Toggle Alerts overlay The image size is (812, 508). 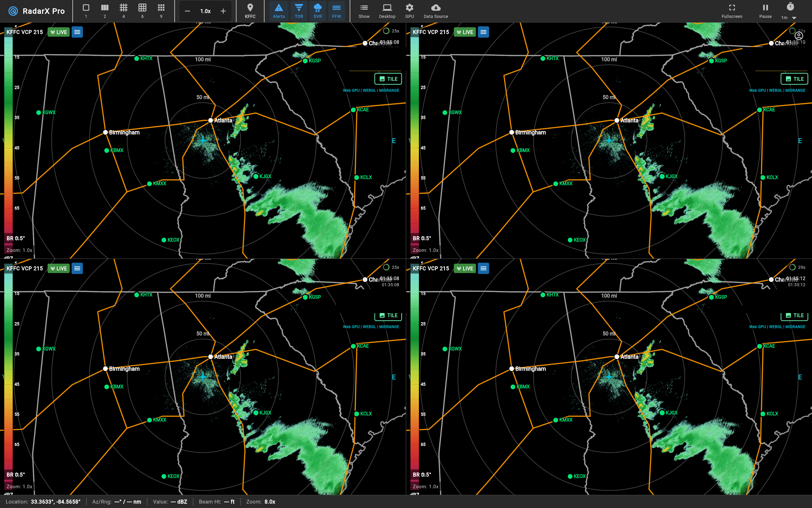tap(279, 11)
